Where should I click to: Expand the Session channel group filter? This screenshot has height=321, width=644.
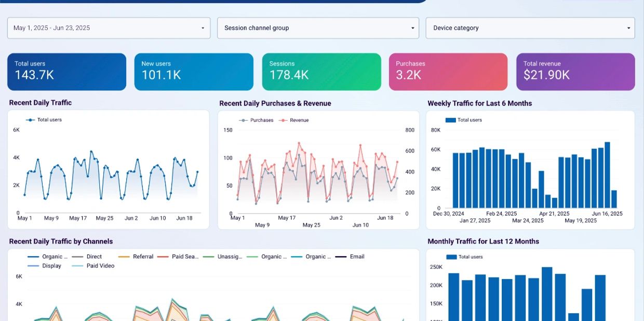pos(318,28)
